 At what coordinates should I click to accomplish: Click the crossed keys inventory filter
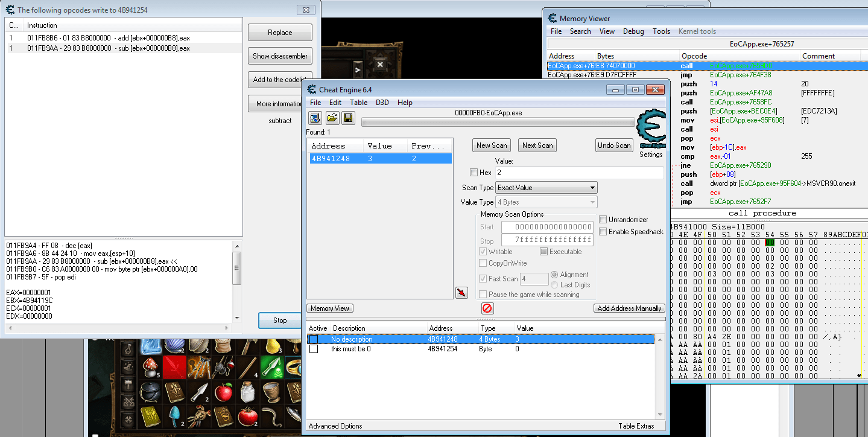point(128,401)
